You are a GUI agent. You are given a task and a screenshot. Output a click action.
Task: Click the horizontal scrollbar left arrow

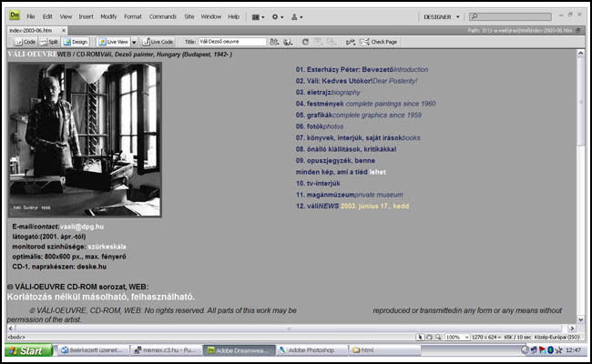point(11,329)
